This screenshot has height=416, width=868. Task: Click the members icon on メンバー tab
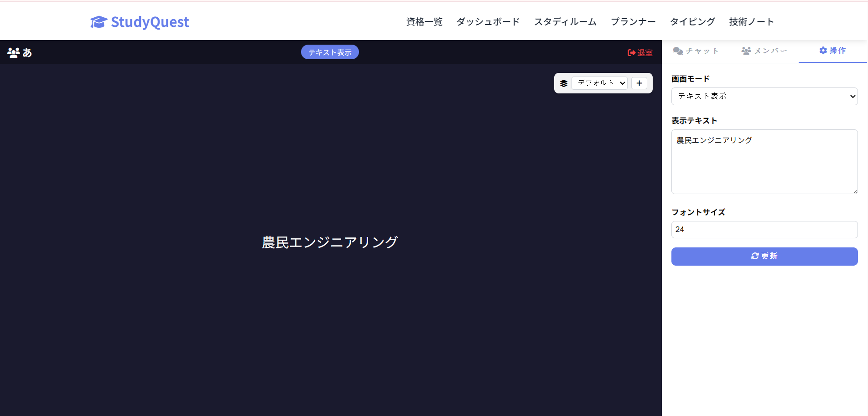[x=746, y=50]
